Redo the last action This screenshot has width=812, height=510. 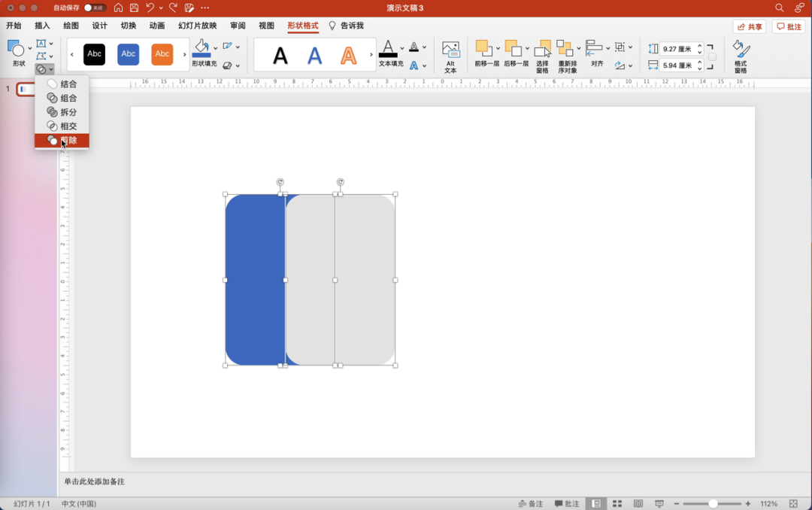tap(174, 8)
